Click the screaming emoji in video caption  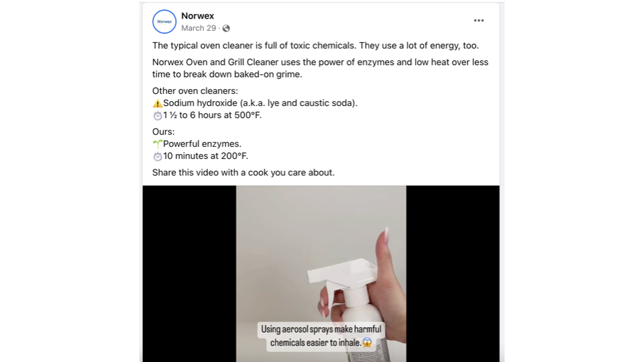click(x=367, y=343)
